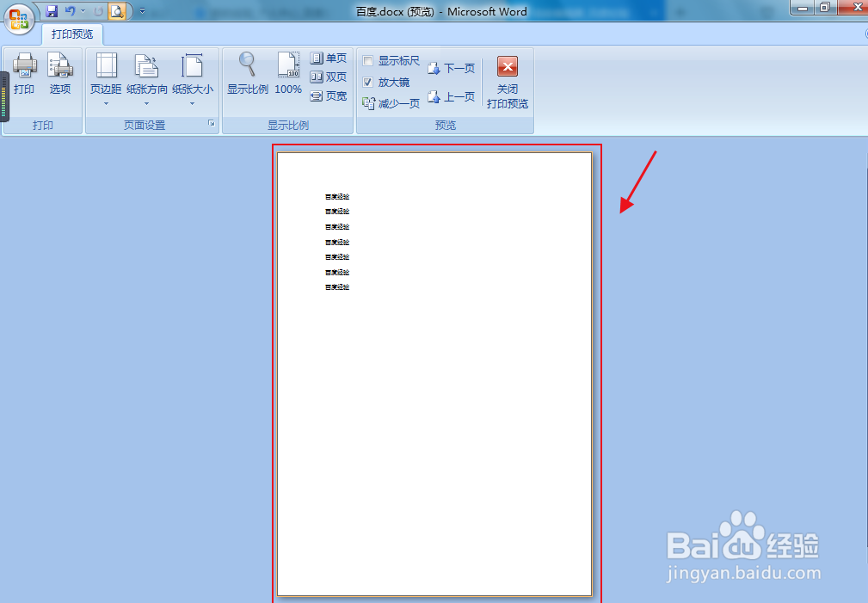
Task: Restore down the Word window
Action: (825, 8)
